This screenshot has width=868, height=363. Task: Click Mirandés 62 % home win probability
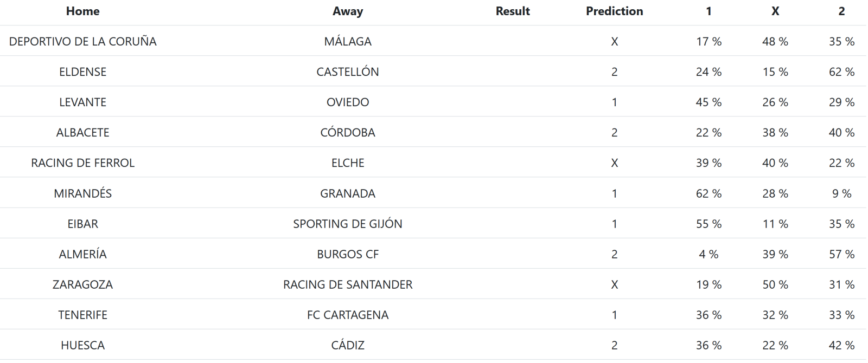click(x=709, y=193)
